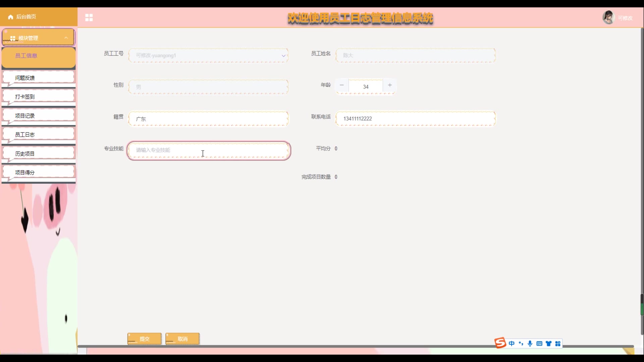This screenshot has width=644, height=362.
Task: Click the microphone voice input icon
Action: [530, 344]
